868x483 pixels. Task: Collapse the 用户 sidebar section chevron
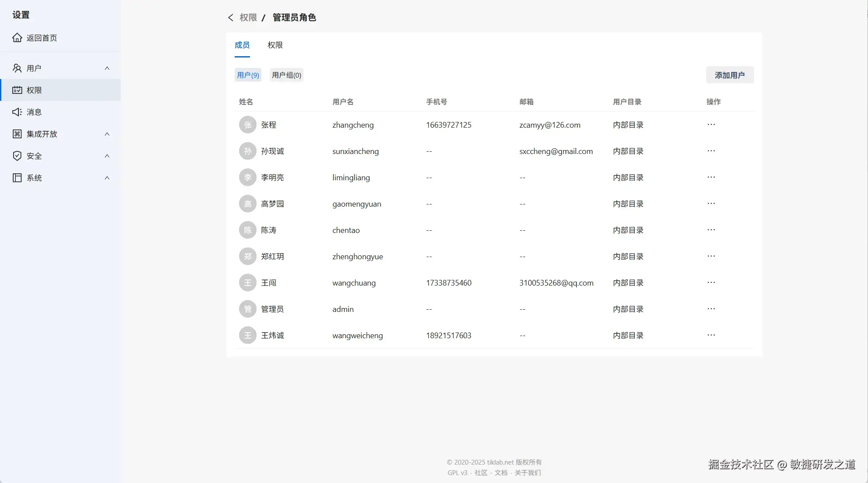[x=107, y=68]
